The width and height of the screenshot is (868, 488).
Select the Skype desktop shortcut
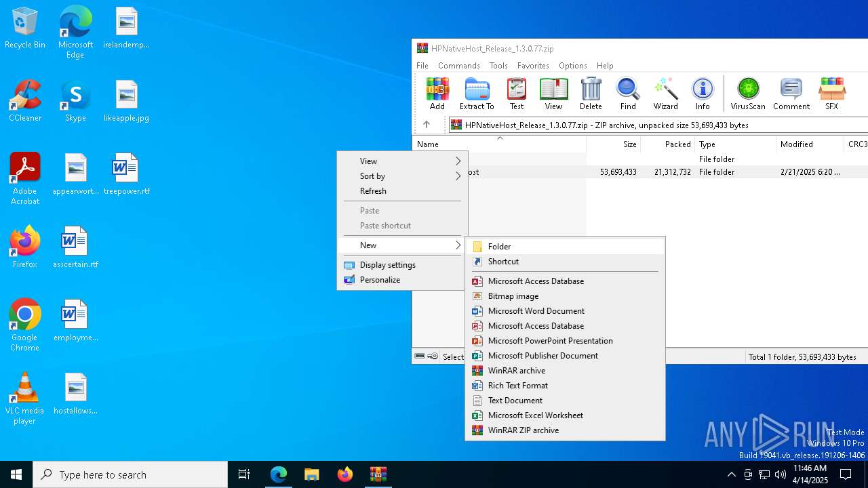tap(75, 102)
